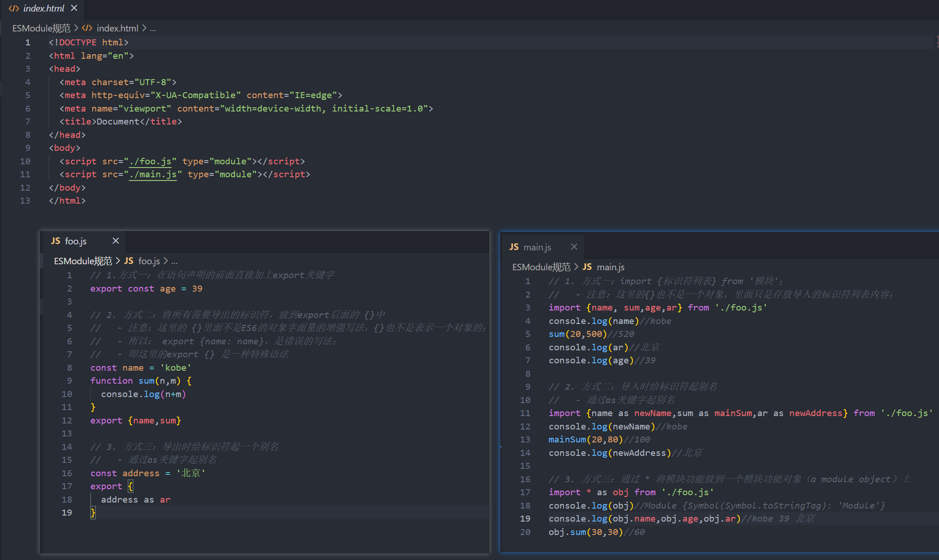Click HTML icon in index.html breadcrumb
The height and width of the screenshot is (560, 939).
pos(87,28)
